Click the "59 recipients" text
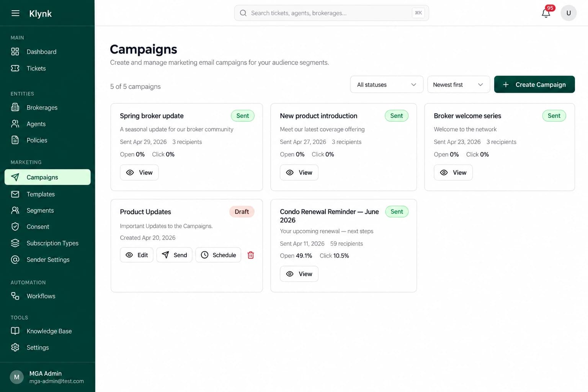The width and height of the screenshot is (588, 392). 346,244
